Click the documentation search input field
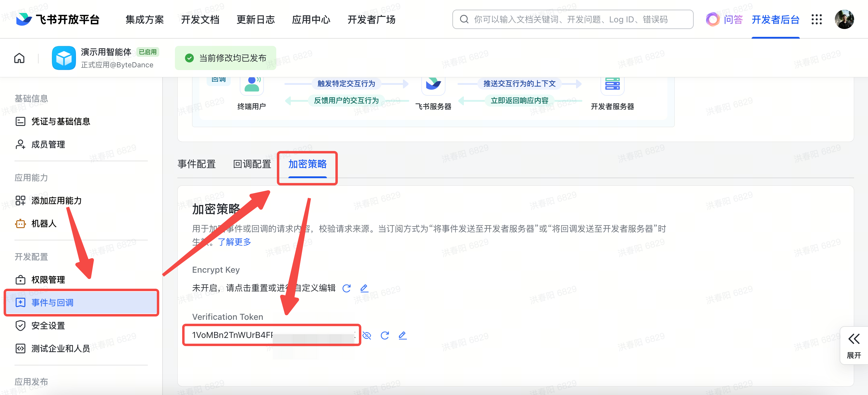This screenshot has height=395, width=868. [x=573, y=20]
